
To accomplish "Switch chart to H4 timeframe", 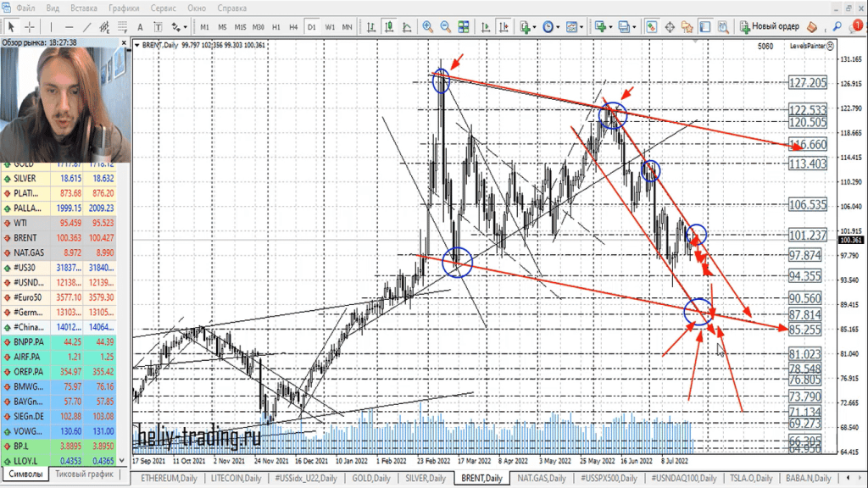I will (292, 26).
